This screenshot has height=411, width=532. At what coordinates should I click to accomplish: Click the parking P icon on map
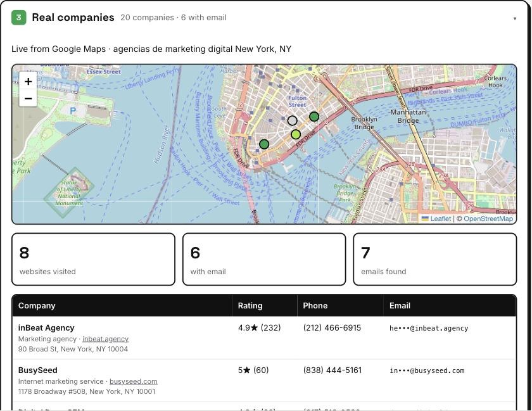tap(73, 111)
